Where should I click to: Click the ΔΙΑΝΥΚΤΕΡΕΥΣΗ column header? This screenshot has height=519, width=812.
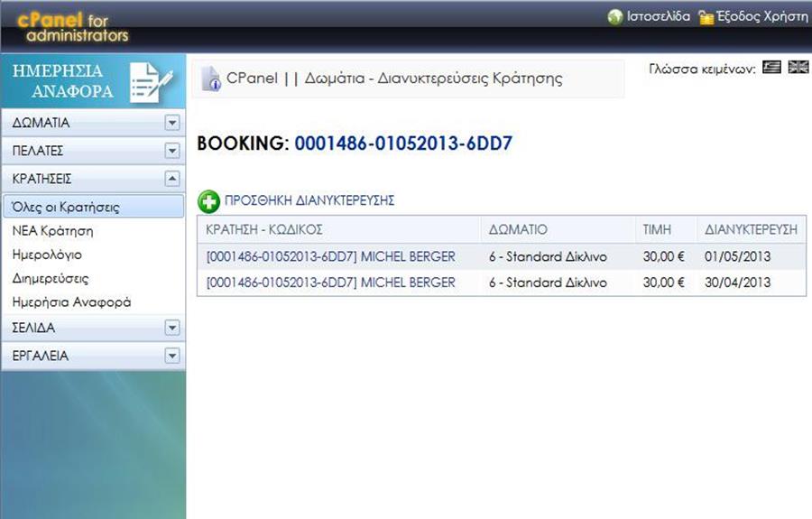click(751, 229)
